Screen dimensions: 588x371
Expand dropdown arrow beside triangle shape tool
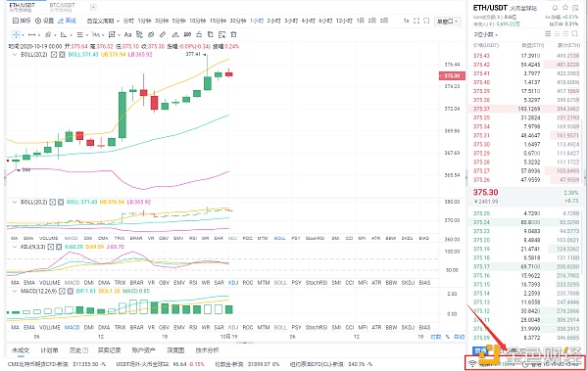point(71,35)
